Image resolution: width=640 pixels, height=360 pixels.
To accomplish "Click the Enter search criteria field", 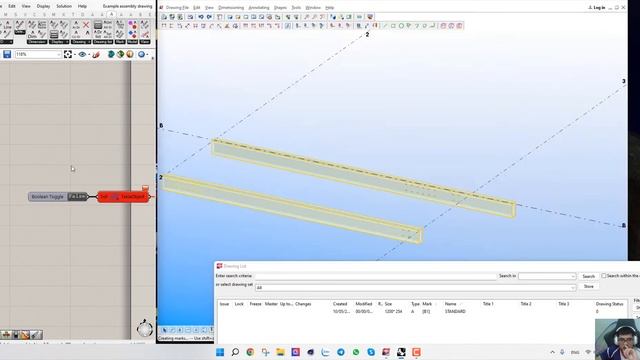I will click(376, 276).
